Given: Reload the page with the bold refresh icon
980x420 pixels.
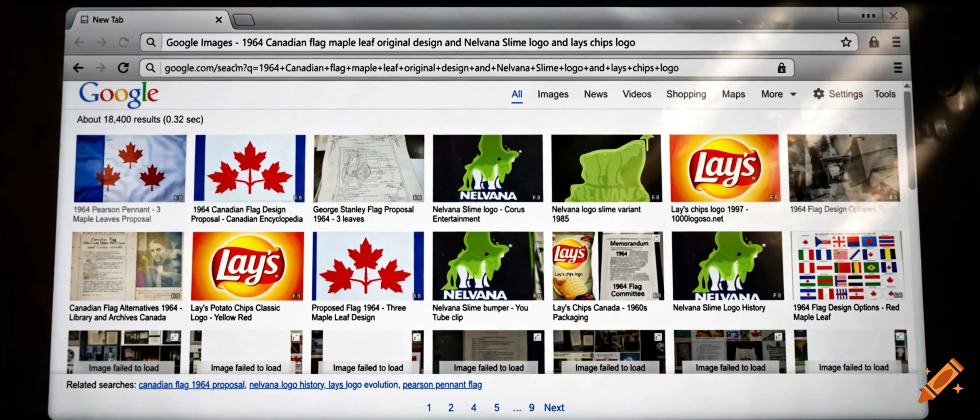Looking at the screenshot, I should coord(123,67).
